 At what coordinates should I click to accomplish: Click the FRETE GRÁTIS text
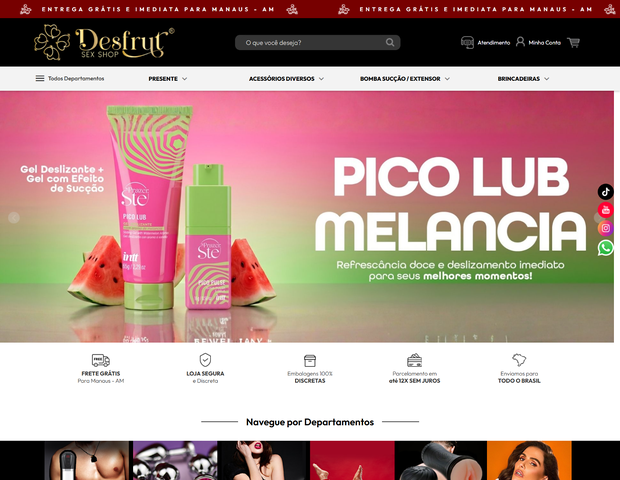tap(101, 373)
